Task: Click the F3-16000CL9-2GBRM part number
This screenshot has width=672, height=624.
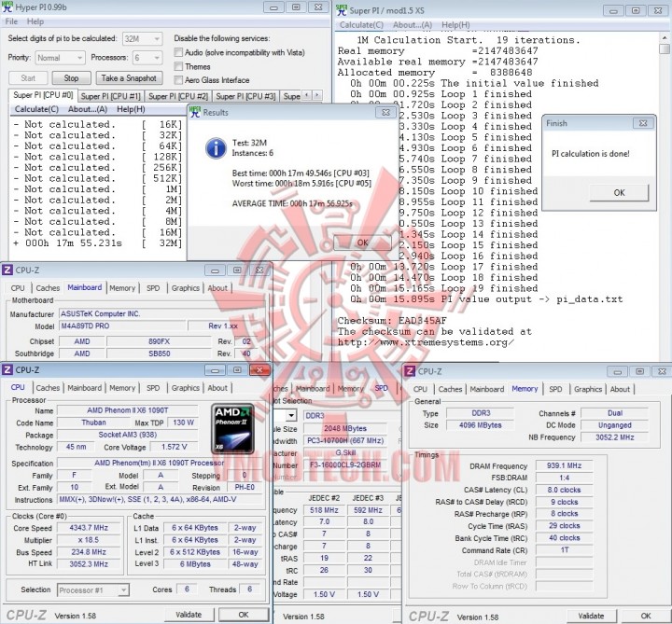Action: tap(345, 465)
